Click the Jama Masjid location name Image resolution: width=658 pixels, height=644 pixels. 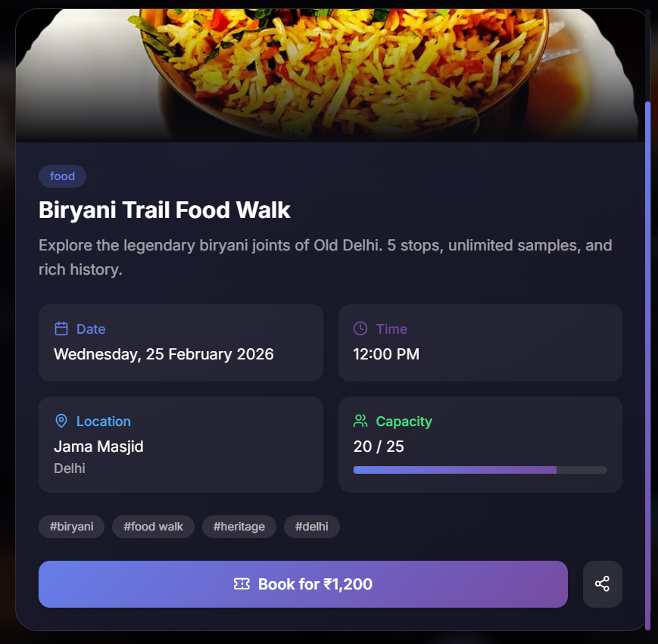pyautogui.click(x=98, y=446)
